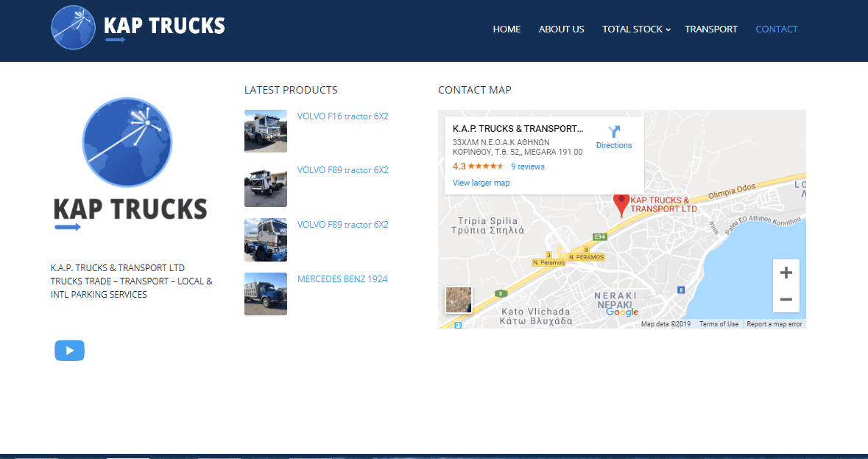
Task: Click View larger map link
Action: pyautogui.click(x=481, y=183)
